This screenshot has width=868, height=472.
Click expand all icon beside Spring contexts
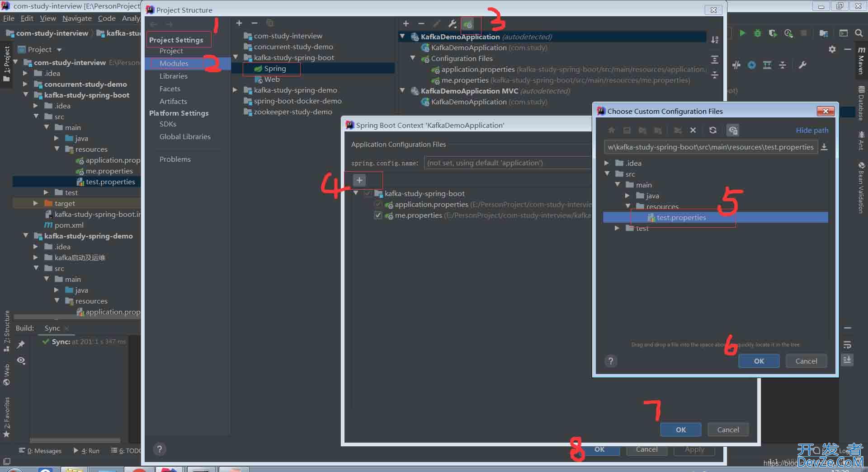(x=715, y=59)
